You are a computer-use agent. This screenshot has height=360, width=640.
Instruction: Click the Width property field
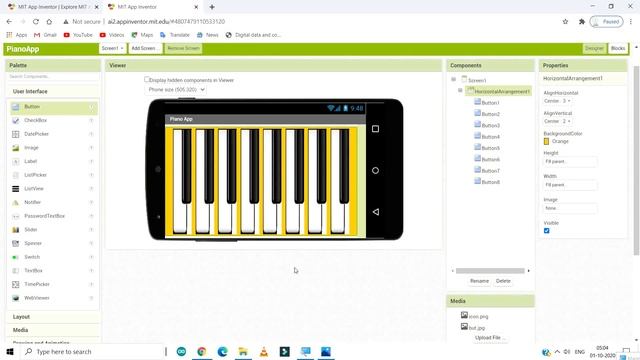(570, 185)
